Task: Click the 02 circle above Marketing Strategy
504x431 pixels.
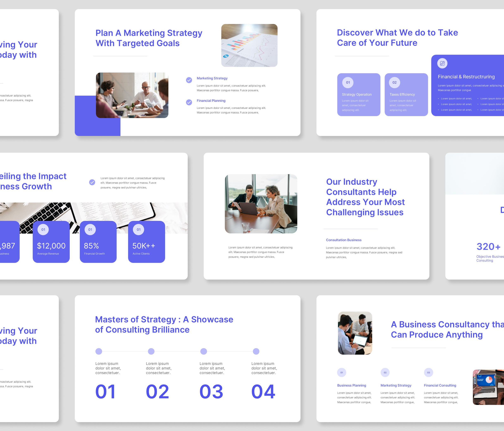Action: point(385,372)
